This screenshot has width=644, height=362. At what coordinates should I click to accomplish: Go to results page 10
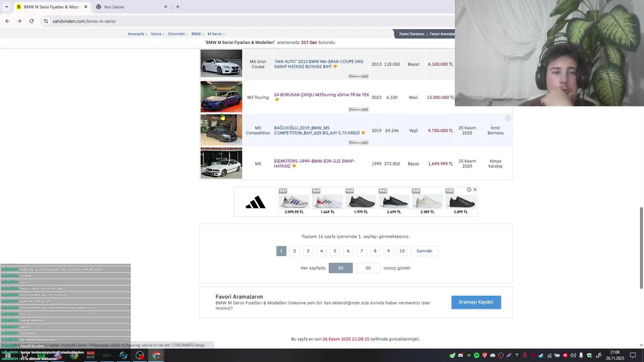pyautogui.click(x=402, y=251)
